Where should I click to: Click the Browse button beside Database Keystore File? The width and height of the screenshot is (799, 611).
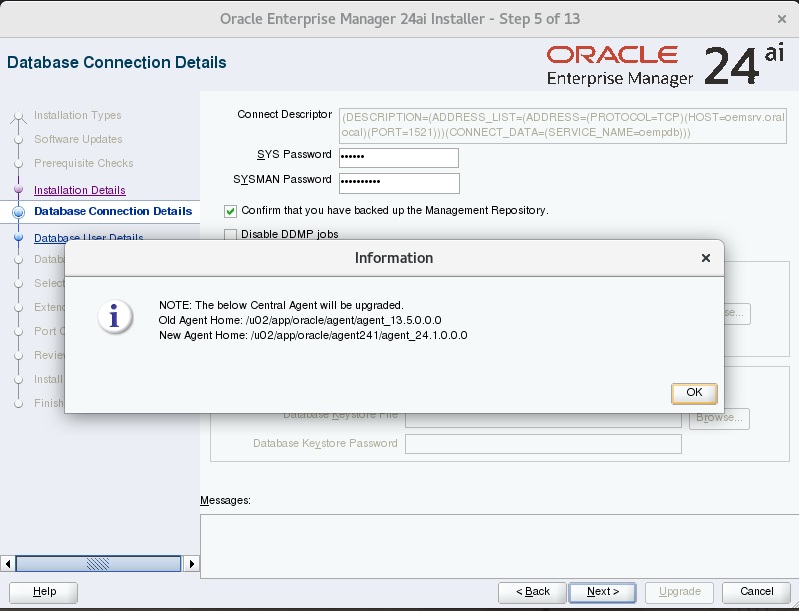[x=719, y=418]
